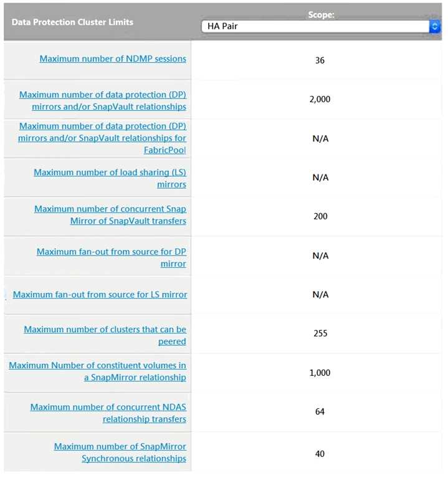Screen dimensions: 448x478
Task: Click concurrent NDAS relationship transfers link
Action: (108, 413)
